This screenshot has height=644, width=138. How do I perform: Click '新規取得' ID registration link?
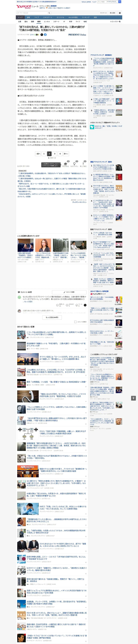pos(54,6)
